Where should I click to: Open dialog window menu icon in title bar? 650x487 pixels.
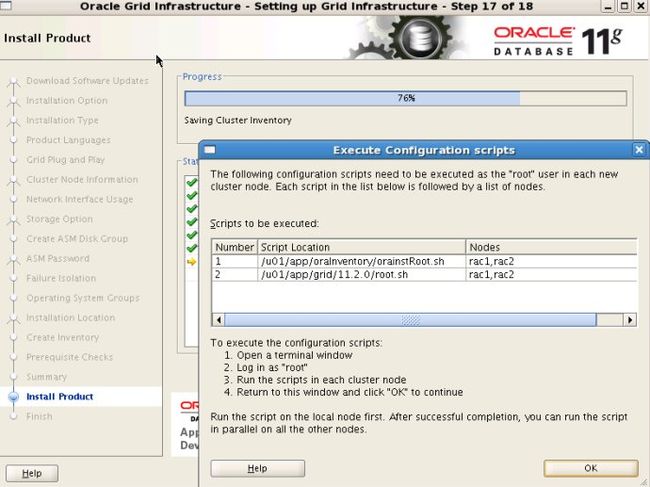[x=210, y=150]
